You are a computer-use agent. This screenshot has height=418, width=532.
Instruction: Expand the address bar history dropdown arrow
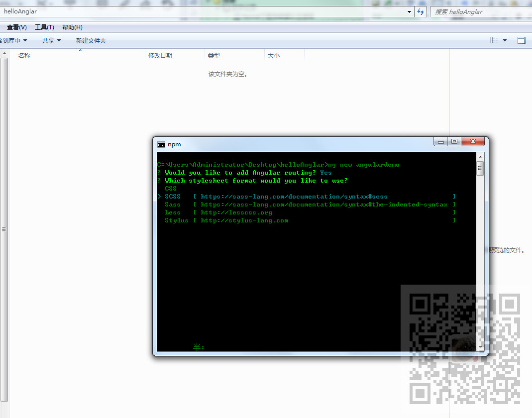click(x=409, y=11)
